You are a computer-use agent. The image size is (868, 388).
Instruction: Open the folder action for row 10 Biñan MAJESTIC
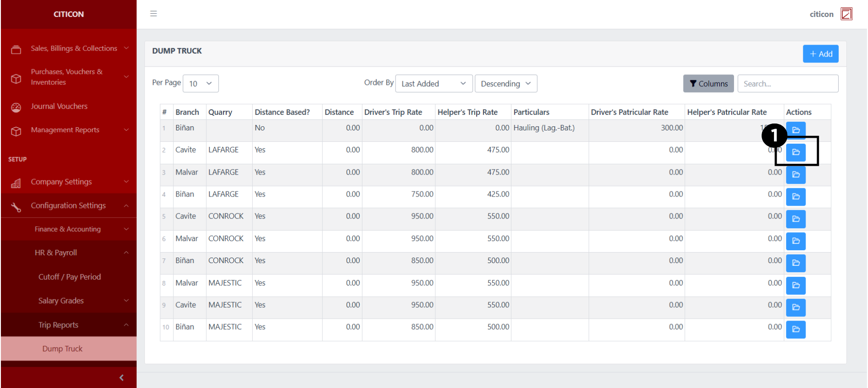coord(796,329)
